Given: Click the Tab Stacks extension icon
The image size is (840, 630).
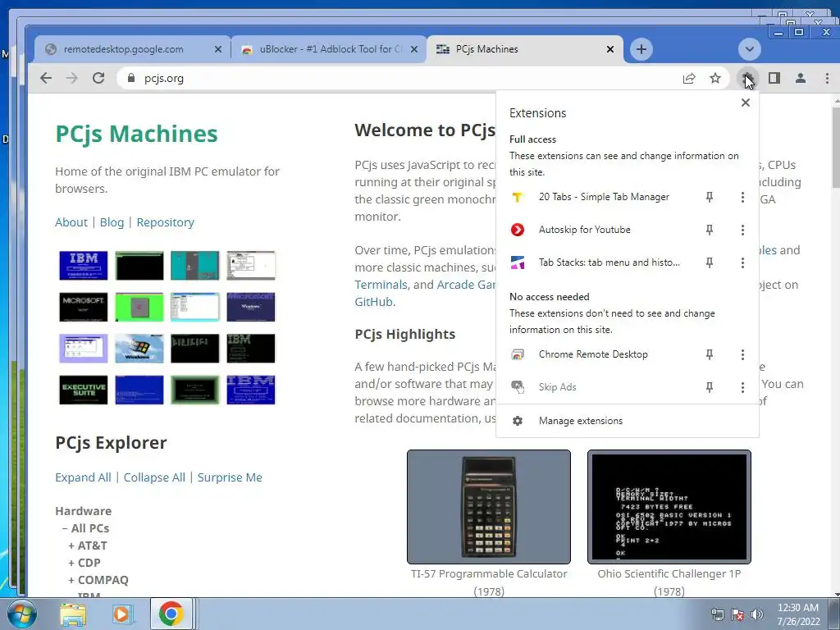Looking at the screenshot, I should [518, 262].
